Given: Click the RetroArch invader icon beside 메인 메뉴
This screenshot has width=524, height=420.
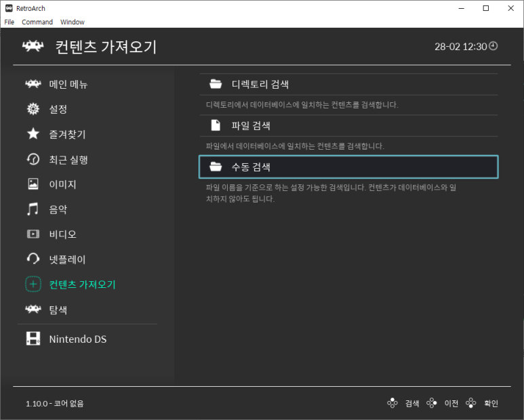Looking at the screenshot, I should point(33,84).
